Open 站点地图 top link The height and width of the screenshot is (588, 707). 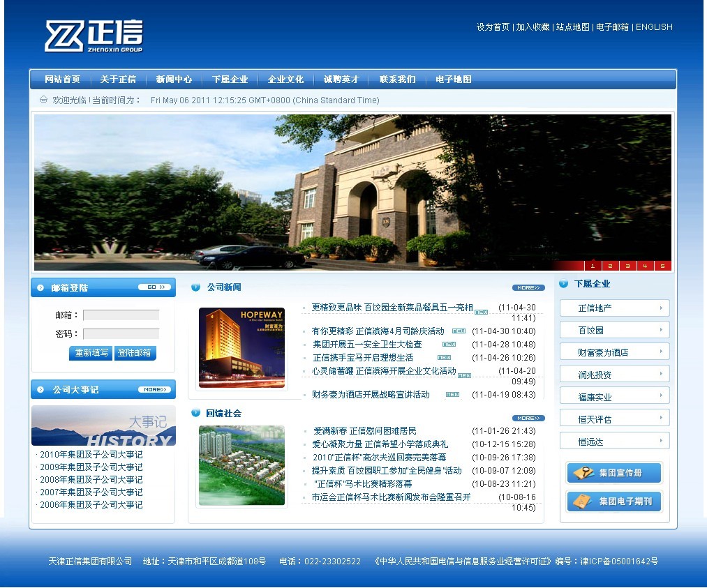pyautogui.click(x=572, y=27)
